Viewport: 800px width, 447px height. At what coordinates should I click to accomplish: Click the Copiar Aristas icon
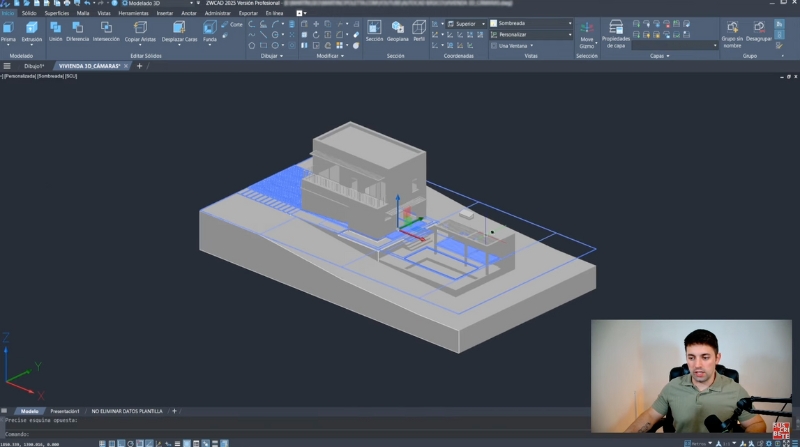click(140, 29)
